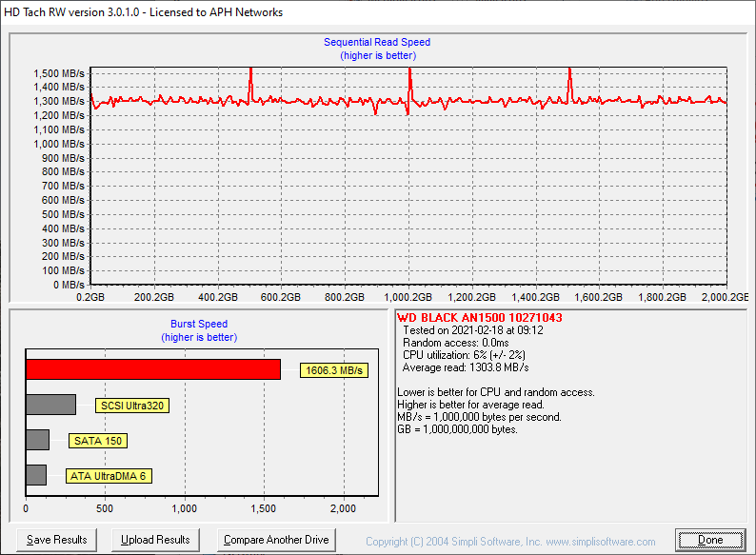Click the Average read 1303.8 MB/s line
This screenshot has width=756, height=555.
coord(466,367)
